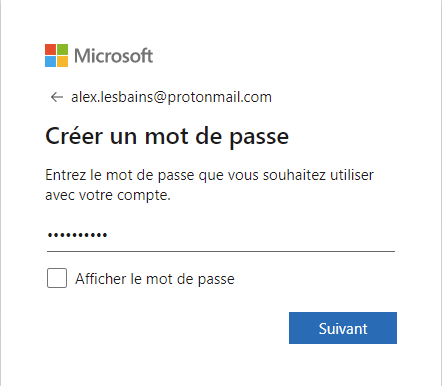Select the yellow square of Microsoft logo
Screen dimensions: 442x386
coord(62,61)
